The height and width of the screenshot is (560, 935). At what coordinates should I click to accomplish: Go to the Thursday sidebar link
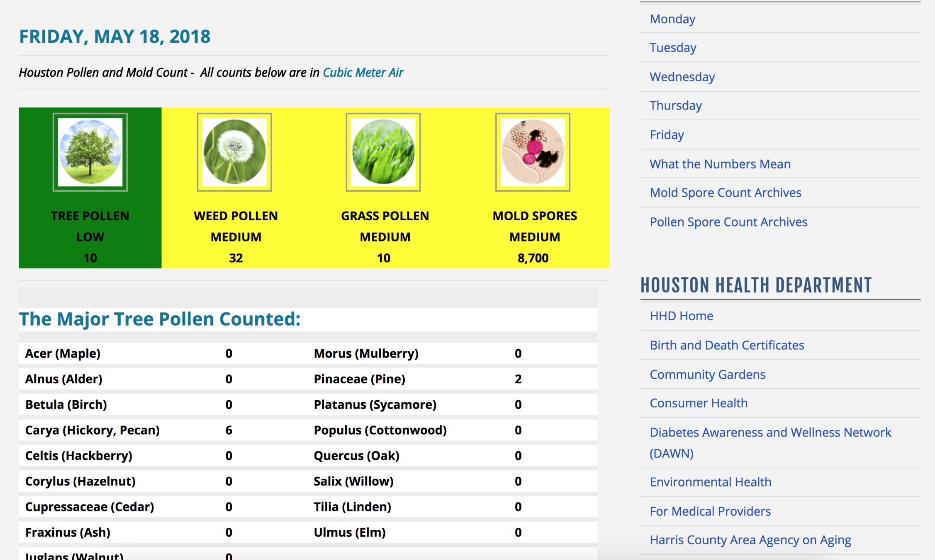click(675, 105)
